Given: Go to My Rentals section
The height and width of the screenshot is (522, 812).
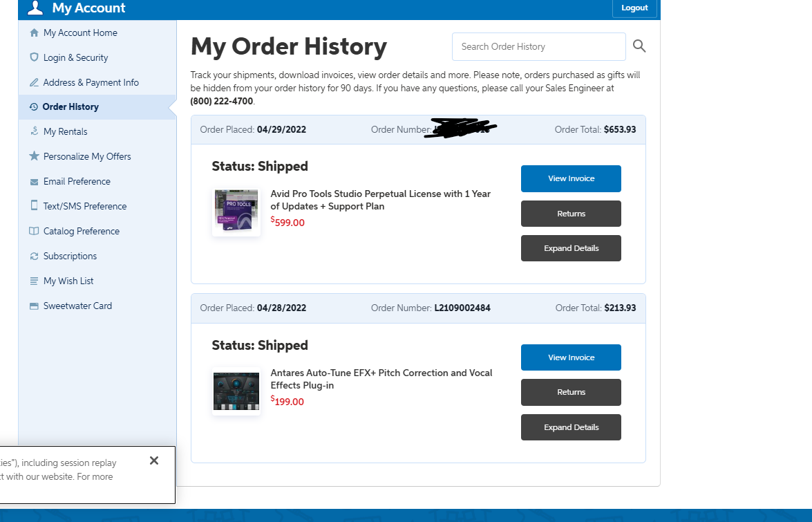Looking at the screenshot, I should (65, 131).
